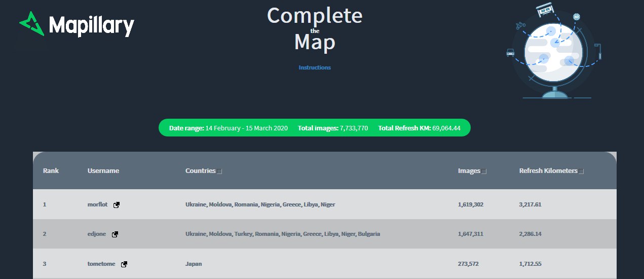Click the Complete the Map heading
Viewport: 644px width, 279px height.
click(315, 29)
